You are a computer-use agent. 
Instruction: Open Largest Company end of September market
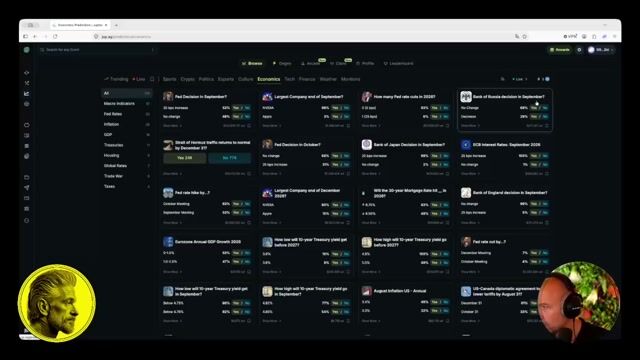coord(309,97)
